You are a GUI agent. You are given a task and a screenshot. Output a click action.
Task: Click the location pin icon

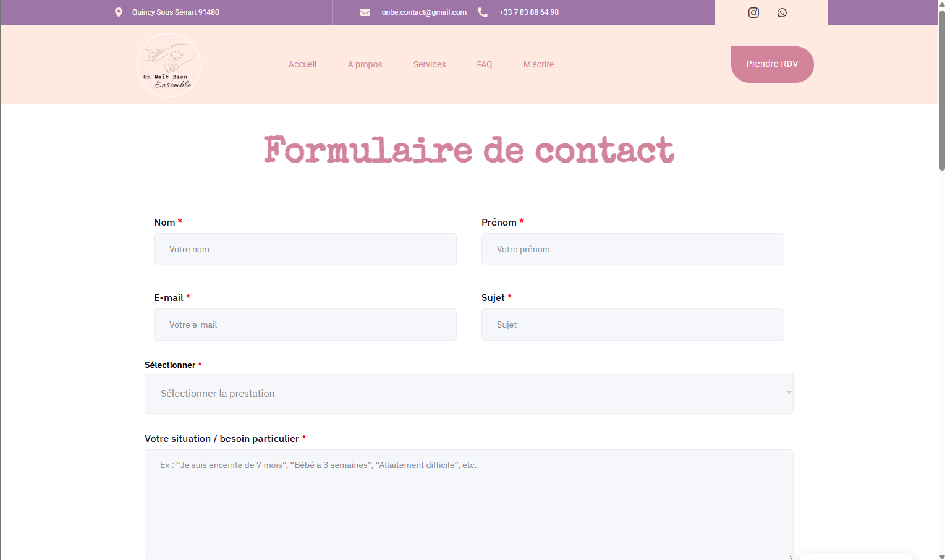pos(119,12)
